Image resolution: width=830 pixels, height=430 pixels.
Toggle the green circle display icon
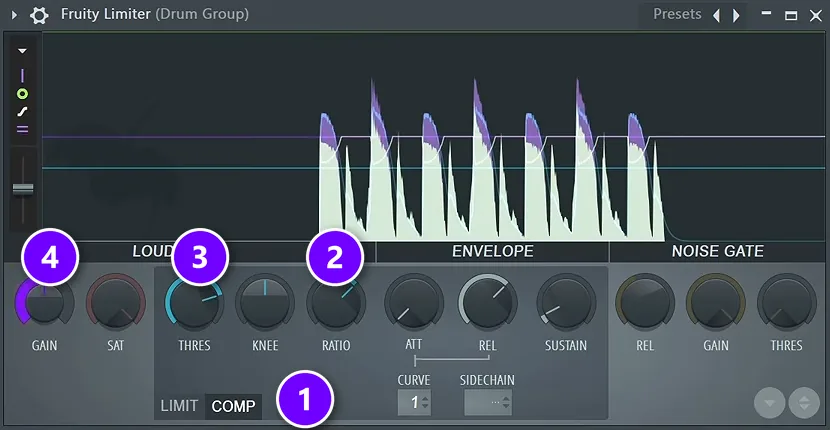click(x=22, y=94)
